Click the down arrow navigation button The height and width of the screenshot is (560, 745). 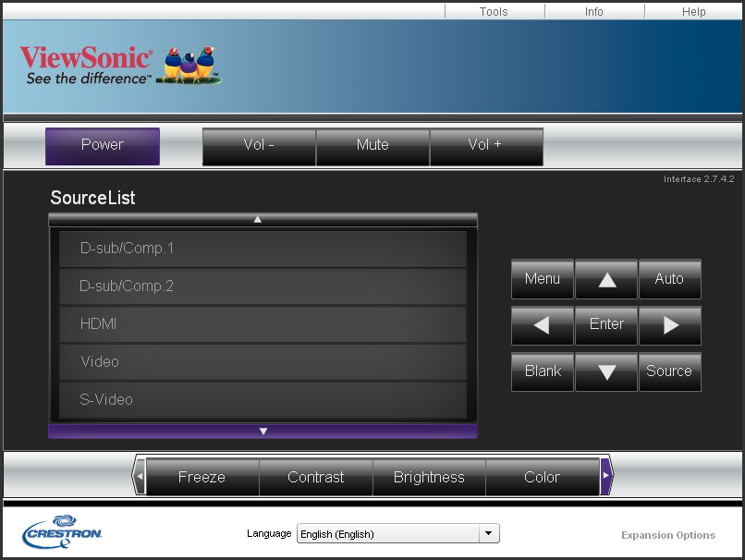(606, 371)
